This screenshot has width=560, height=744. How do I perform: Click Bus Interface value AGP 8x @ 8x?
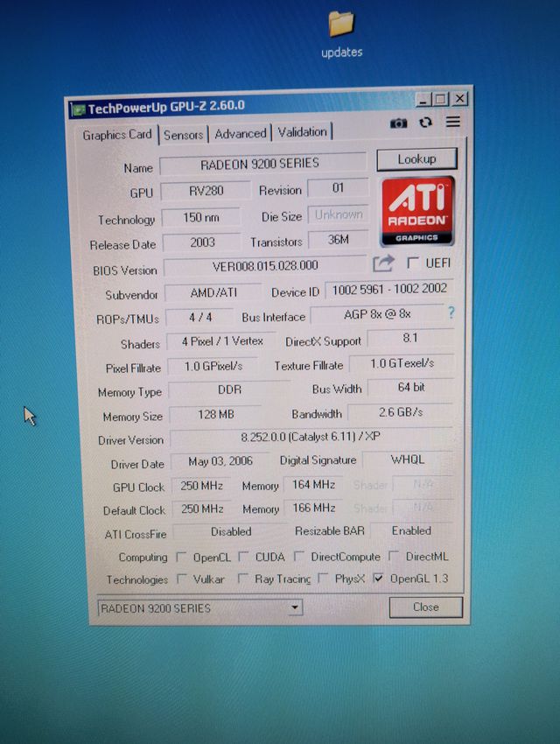coord(377,313)
